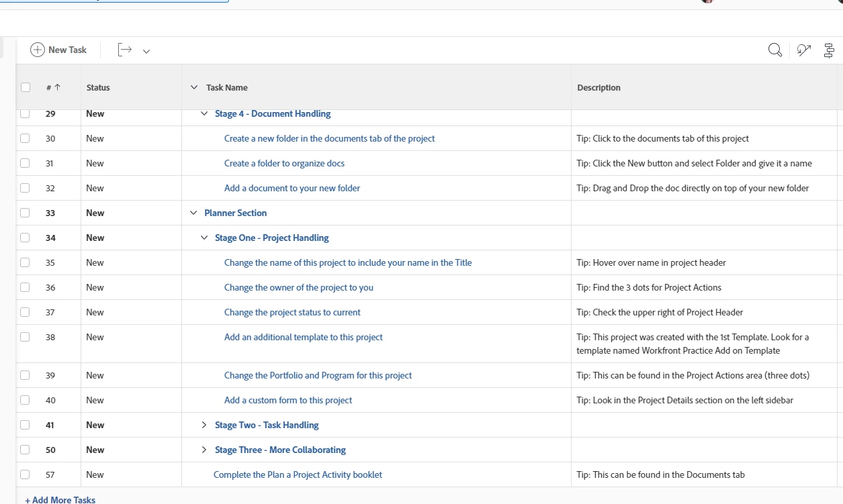Collapse all tasks via Task Name header chevron
Image resolution: width=843 pixels, height=504 pixels.
pyautogui.click(x=194, y=87)
